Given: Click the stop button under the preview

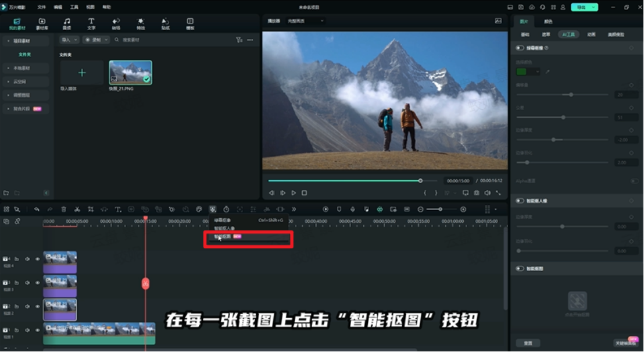Looking at the screenshot, I should pyautogui.click(x=305, y=193).
